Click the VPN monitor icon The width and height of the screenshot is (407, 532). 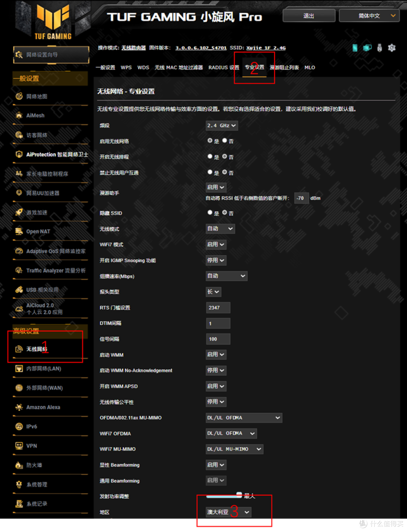[19, 446]
